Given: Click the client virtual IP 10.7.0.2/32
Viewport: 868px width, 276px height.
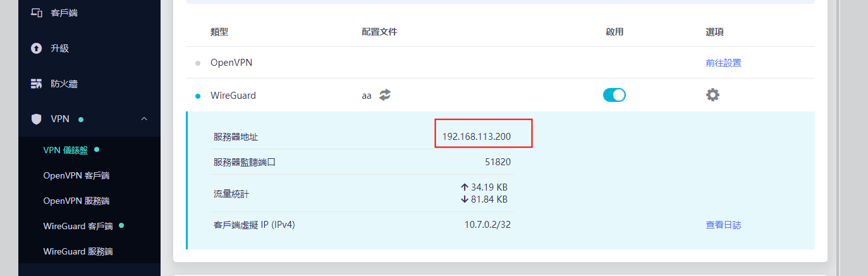Looking at the screenshot, I should [487, 225].
